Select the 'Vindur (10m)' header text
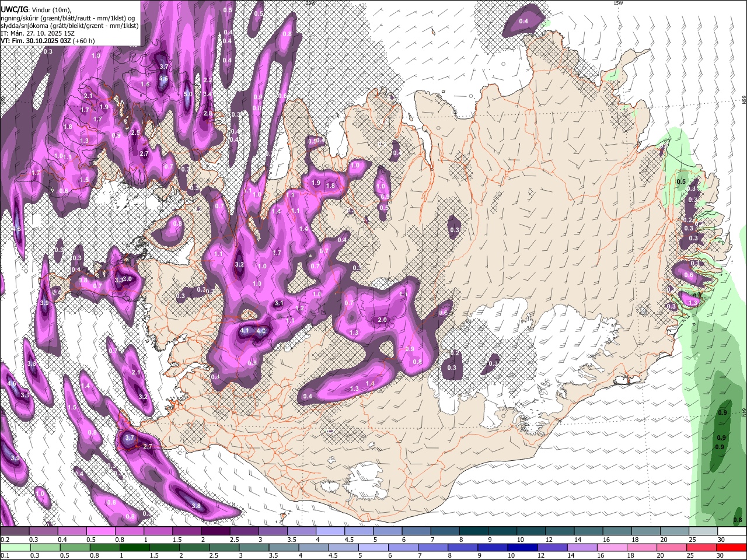Image resolution: width=747 pixels, height=560 pixels. pyautogui.click(x=51, y=10)
